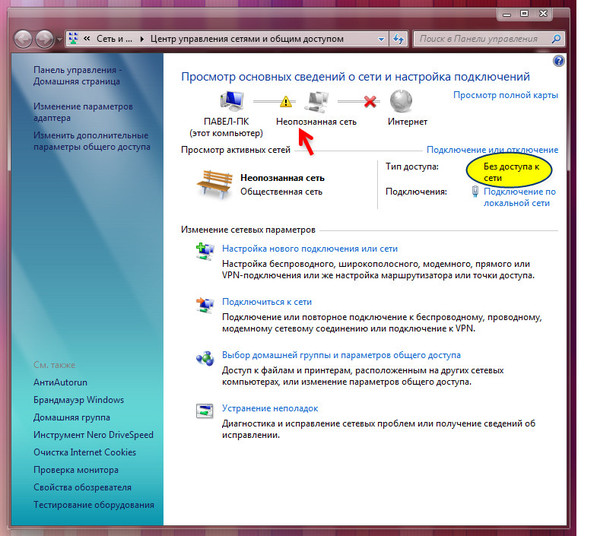The image size is (600, 536).
Task: Open recent pages dropdown next to Forward button
Action: pos(59,39)
